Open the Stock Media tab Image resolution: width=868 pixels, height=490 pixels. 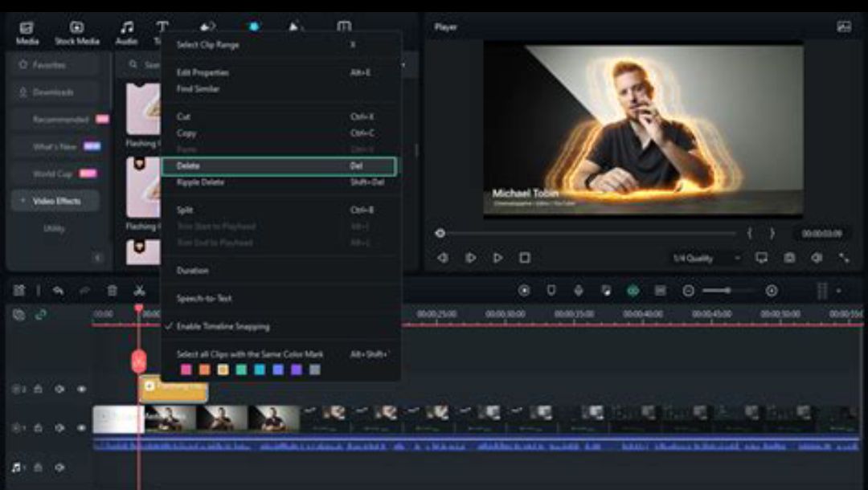coord(77,33)
